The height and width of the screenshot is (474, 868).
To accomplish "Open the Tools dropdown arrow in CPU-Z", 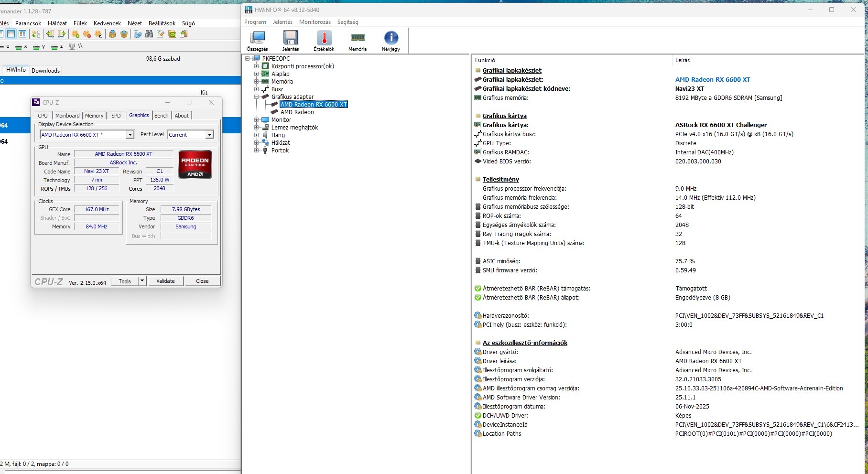I will (x=142, y=281).
